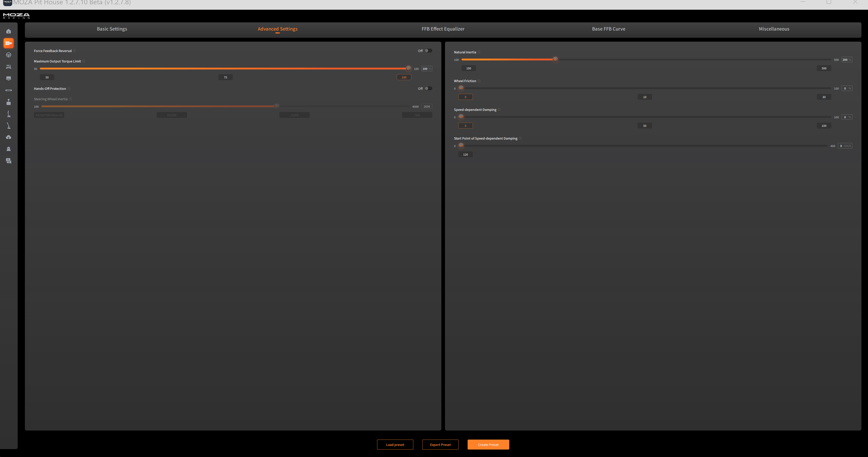Open the cloud upload icon
868x457 pixels.
(x=8, y=137)
